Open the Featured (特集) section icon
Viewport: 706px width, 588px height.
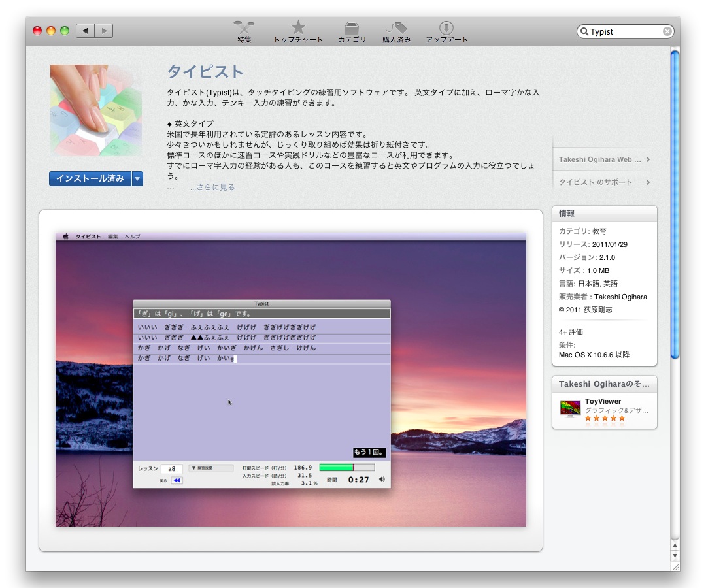point(244,28)
